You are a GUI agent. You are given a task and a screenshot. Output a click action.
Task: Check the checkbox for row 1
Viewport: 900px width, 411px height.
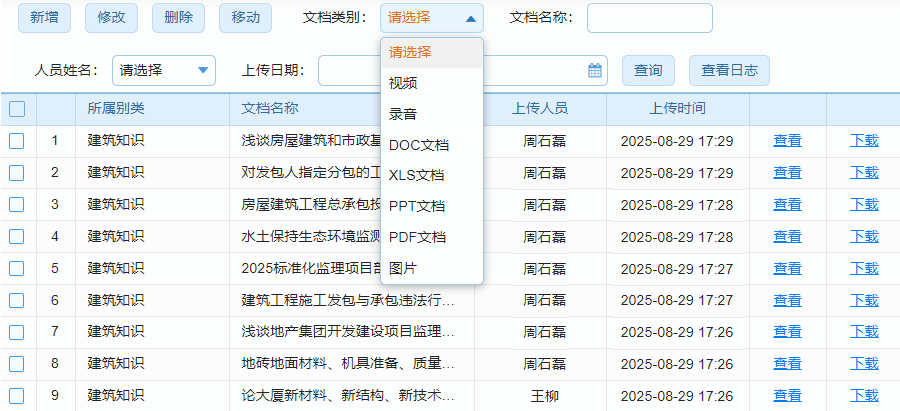click(17, 141)
